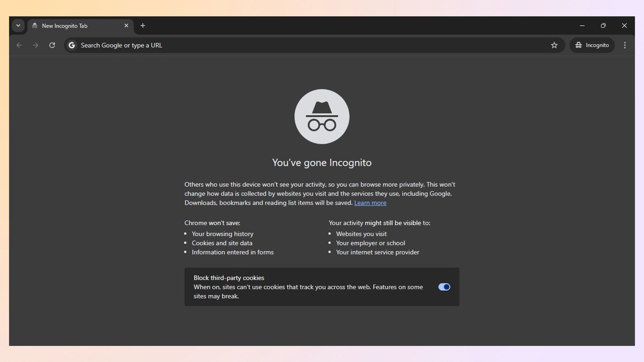Screen dimensions: 644x362
Task: Click the Chrome three-dot menu icon
Action: click(x=625, y=45)
